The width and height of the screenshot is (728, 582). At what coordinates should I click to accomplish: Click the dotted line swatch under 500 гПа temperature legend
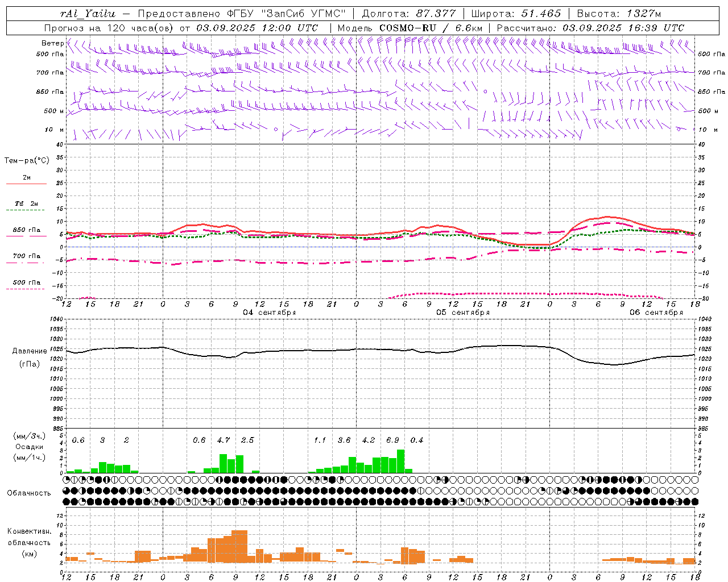[26, 289]
